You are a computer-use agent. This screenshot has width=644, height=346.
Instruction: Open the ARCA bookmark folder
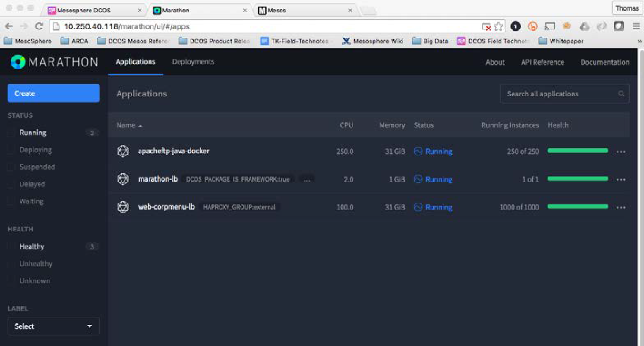point(75,41)
